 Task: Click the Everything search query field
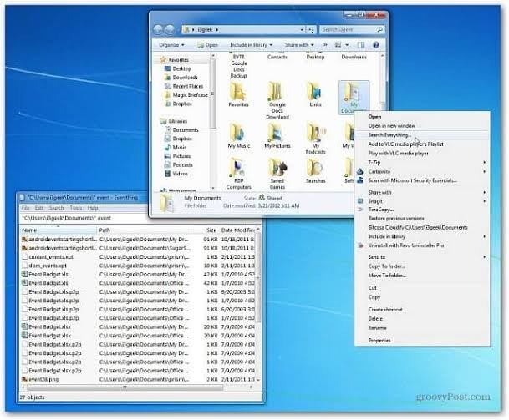(x=140, y=218)
